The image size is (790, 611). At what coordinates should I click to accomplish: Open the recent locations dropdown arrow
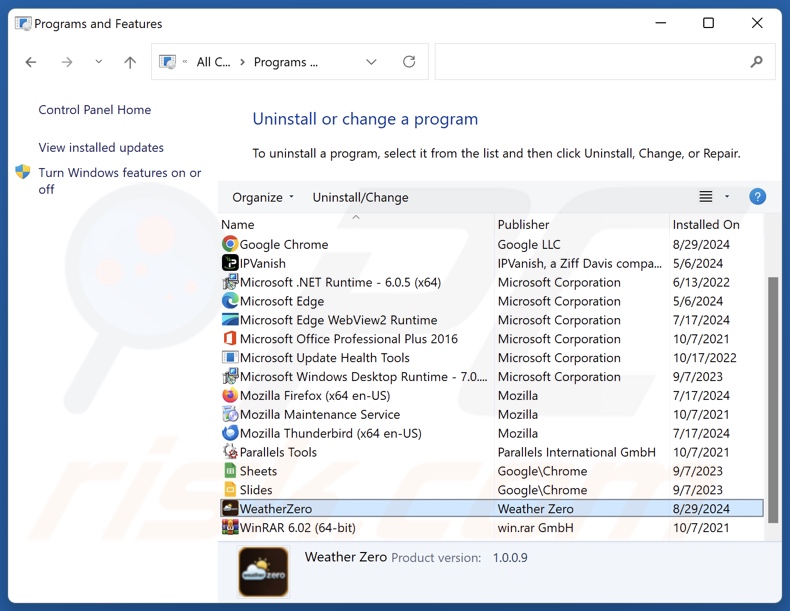[99, 62]
